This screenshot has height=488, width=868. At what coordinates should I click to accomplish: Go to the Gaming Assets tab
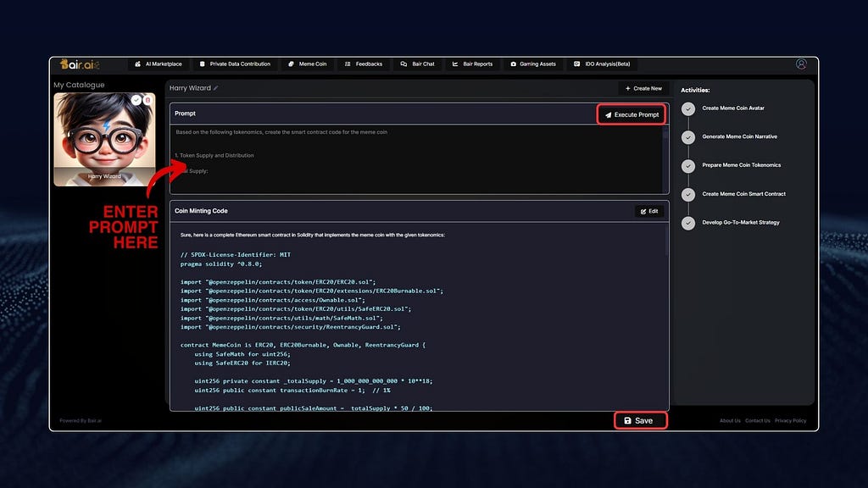[533, 64]
